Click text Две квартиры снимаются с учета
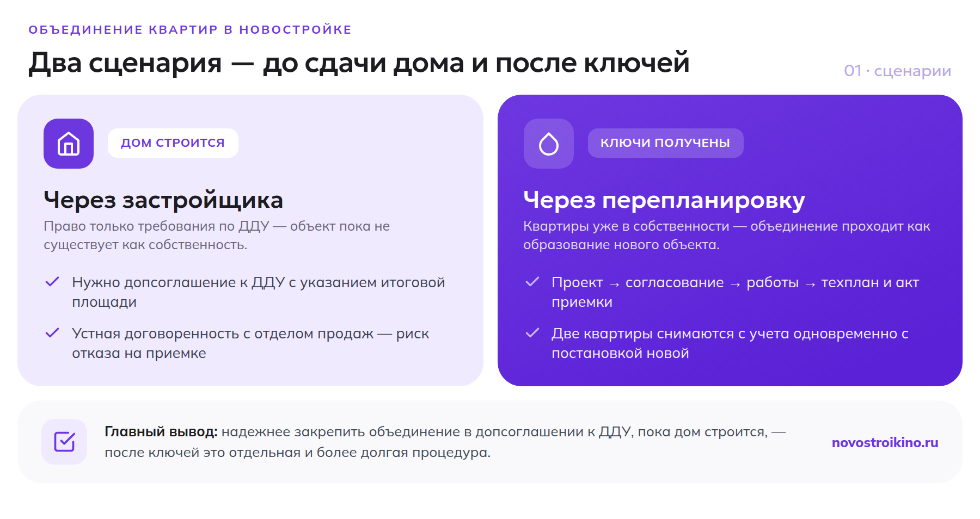Viewport: 980px width, 519px height. 730,343
